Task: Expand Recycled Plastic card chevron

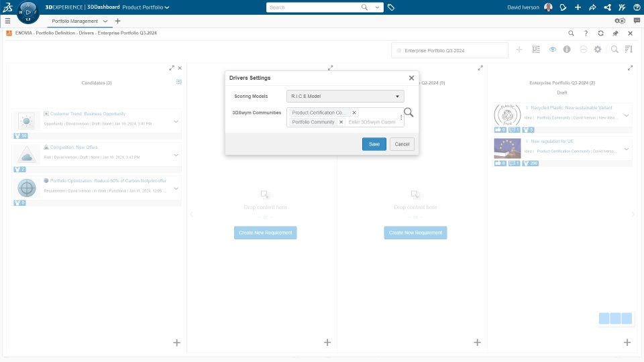Action: (627, 116)
